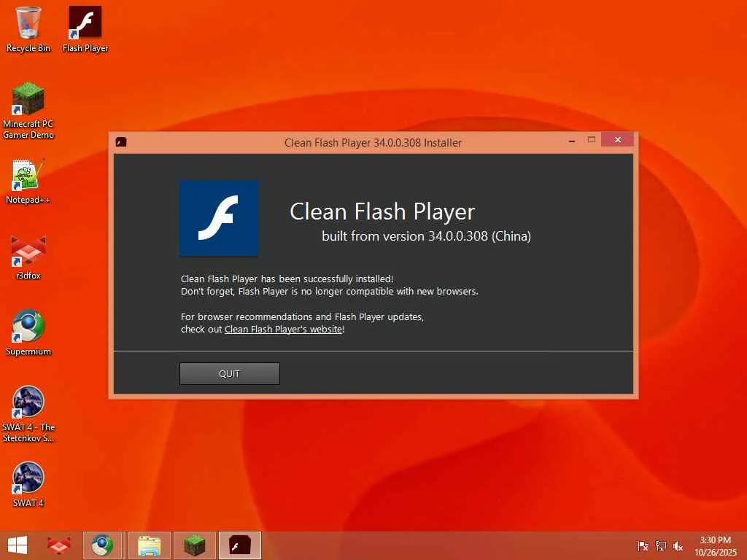Open the network tray icon

coord(661,545)
